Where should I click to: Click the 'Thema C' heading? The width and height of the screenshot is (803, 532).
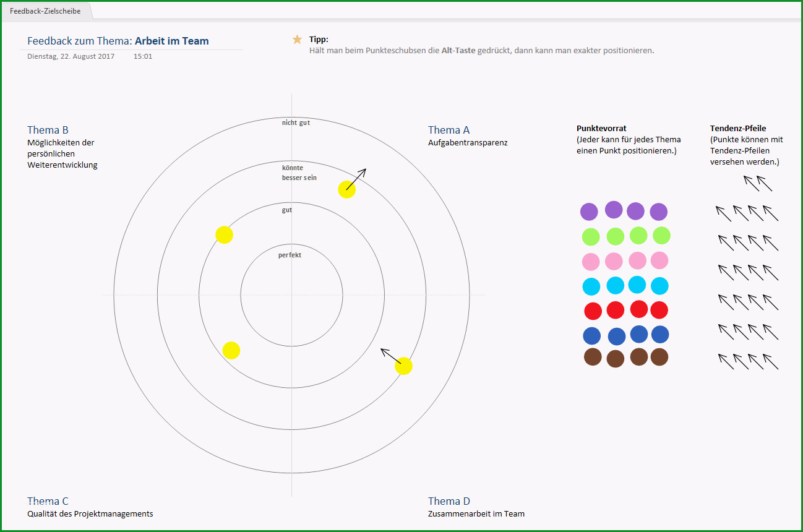(x=48, y=501)
